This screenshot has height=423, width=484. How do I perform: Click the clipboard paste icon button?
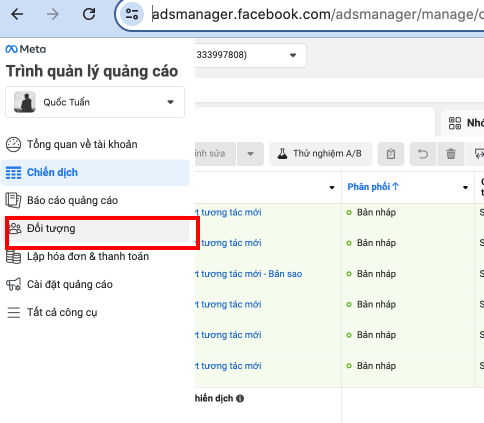click(x=391, y=154)
